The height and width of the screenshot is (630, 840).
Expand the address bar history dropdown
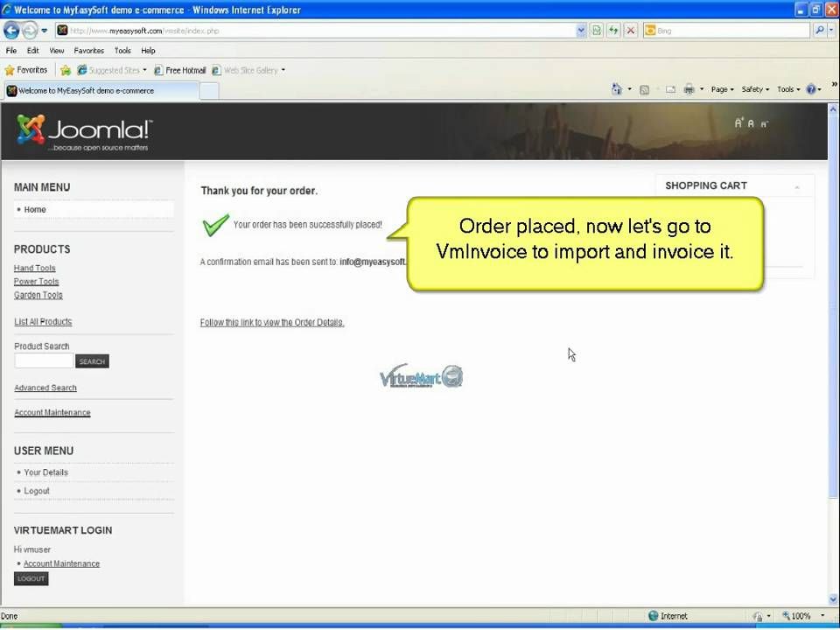[581, 31]
